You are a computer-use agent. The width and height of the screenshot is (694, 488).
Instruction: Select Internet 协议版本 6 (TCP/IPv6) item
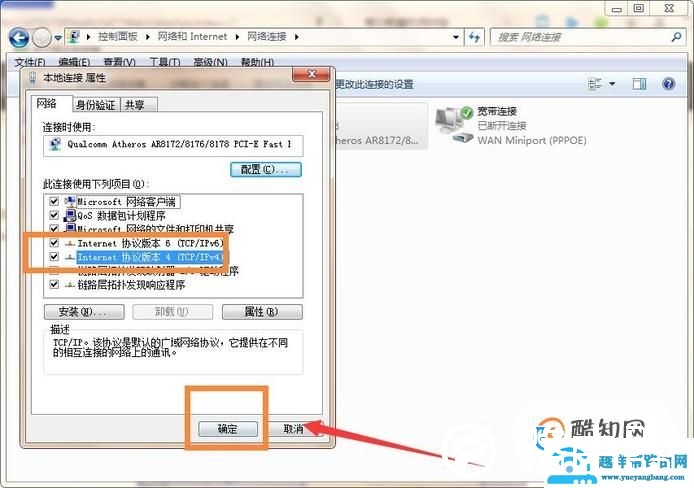coord(150,243)
